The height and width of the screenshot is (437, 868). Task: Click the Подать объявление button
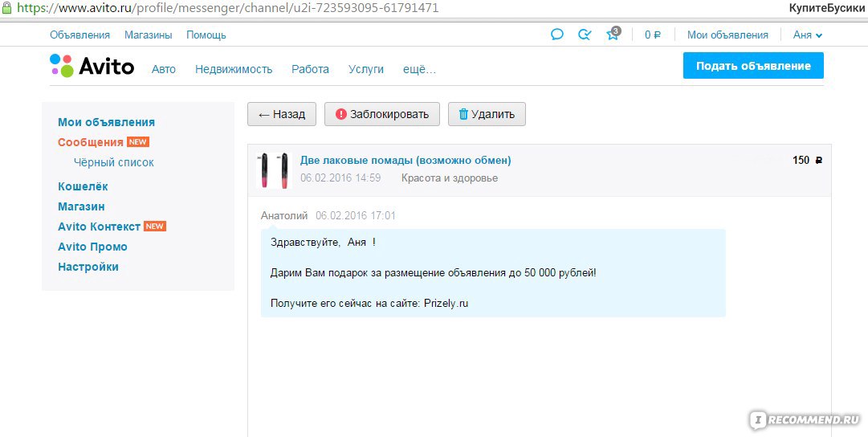pos(752,66)
